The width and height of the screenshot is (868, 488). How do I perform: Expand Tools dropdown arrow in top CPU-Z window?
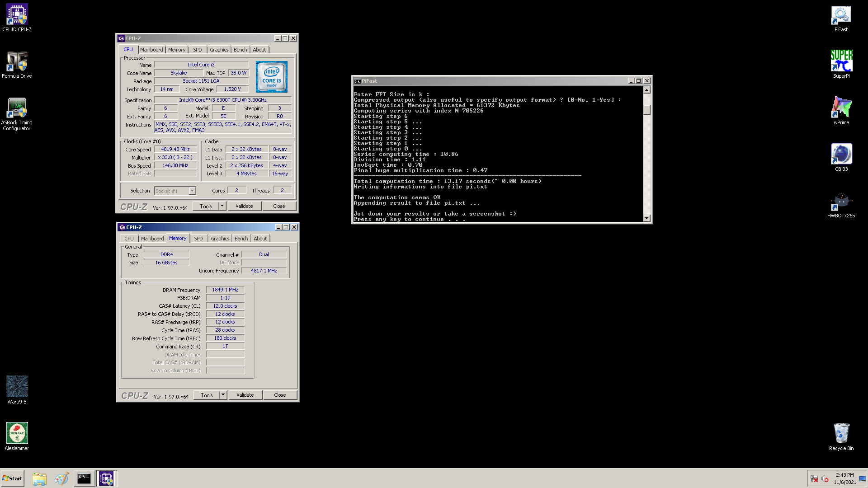click(x=222, y=206)
